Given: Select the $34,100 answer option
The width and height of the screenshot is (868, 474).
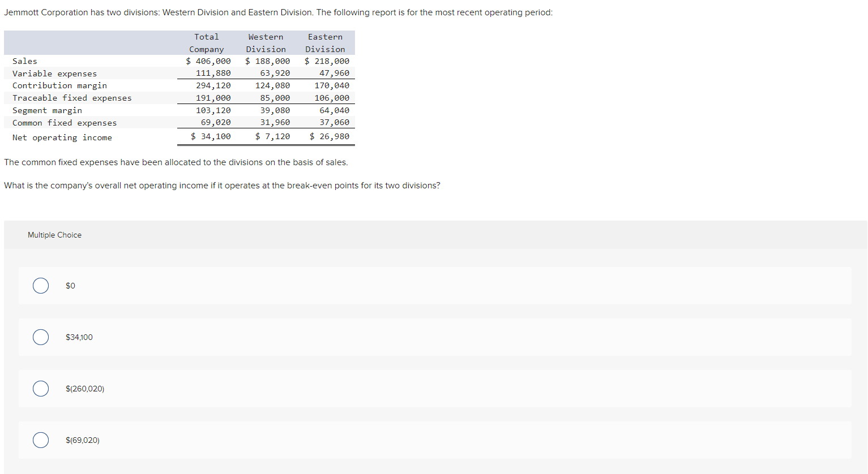Looking at the screenshot, I should coord(40,337).
